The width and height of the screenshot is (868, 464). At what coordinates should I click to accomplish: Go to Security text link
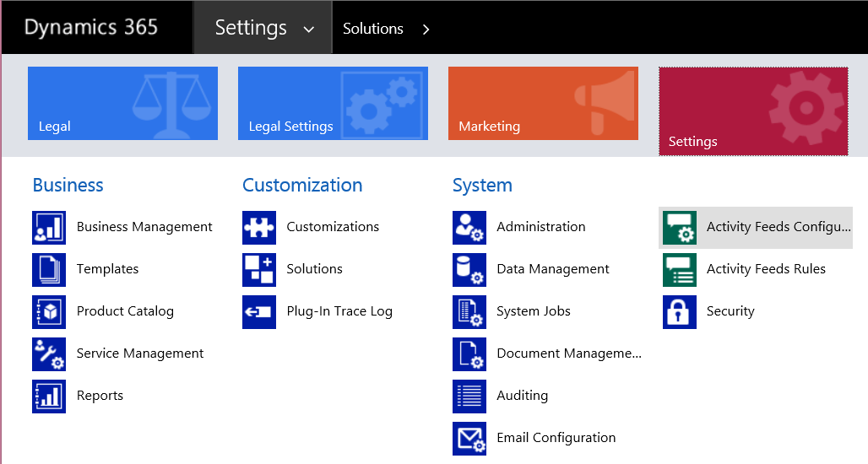[730, 311]
